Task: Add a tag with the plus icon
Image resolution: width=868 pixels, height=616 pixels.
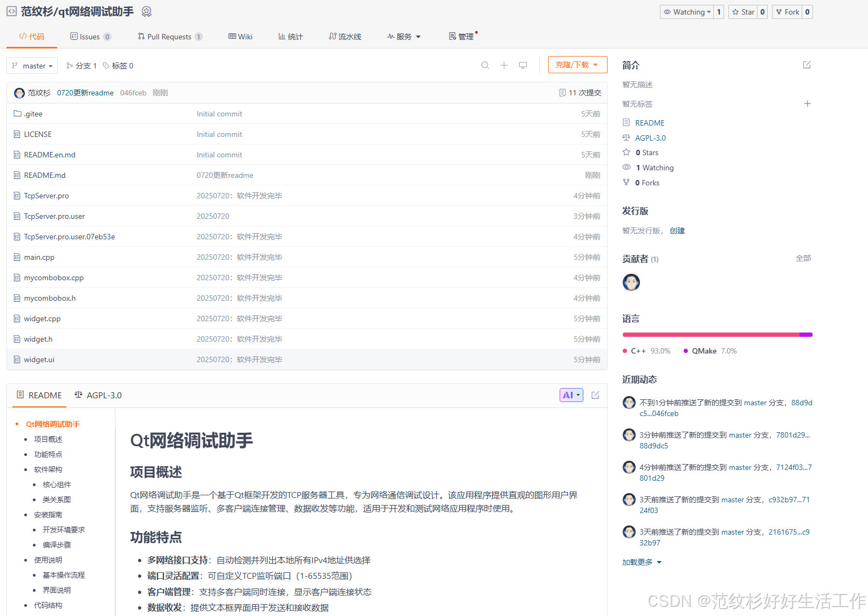Action: pyautogui.click(x=807, y=103)
